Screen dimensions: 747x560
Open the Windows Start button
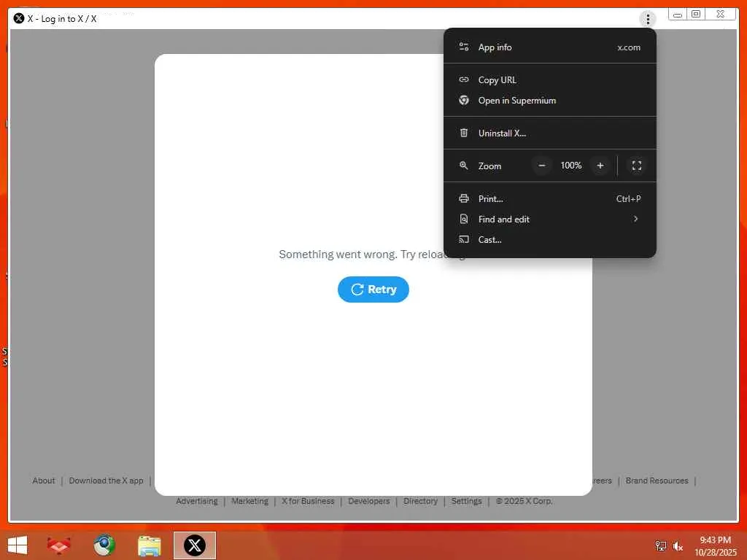pos(18,545)
